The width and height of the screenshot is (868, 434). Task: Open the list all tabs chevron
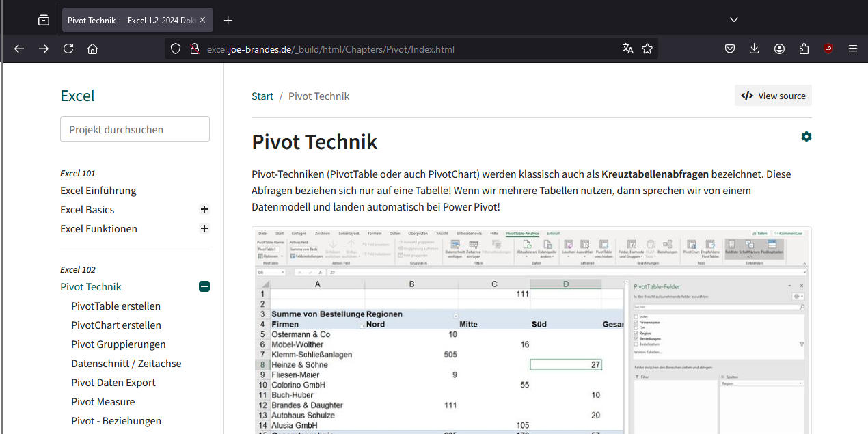(734, 20)
